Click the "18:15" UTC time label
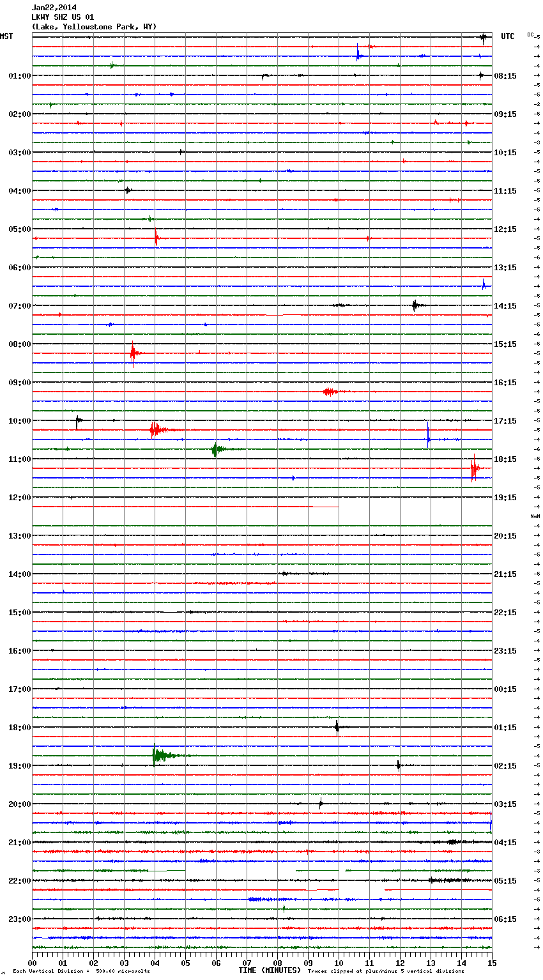 (505, 459)
